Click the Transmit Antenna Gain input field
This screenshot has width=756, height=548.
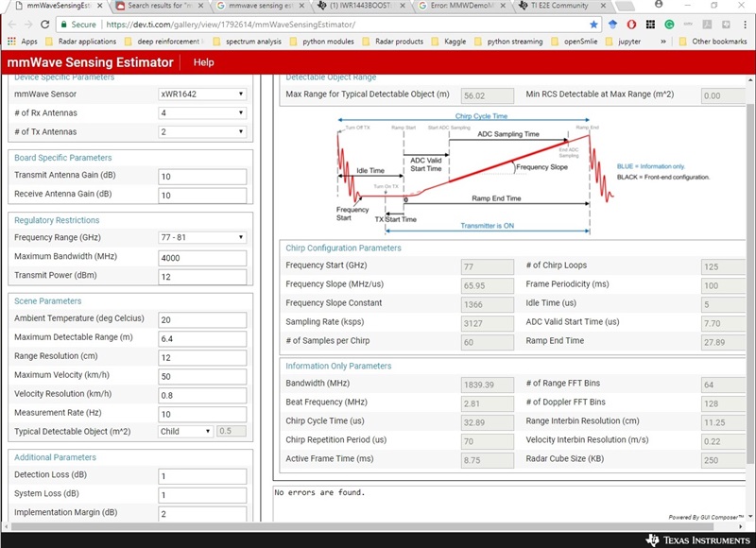point(202,177)
